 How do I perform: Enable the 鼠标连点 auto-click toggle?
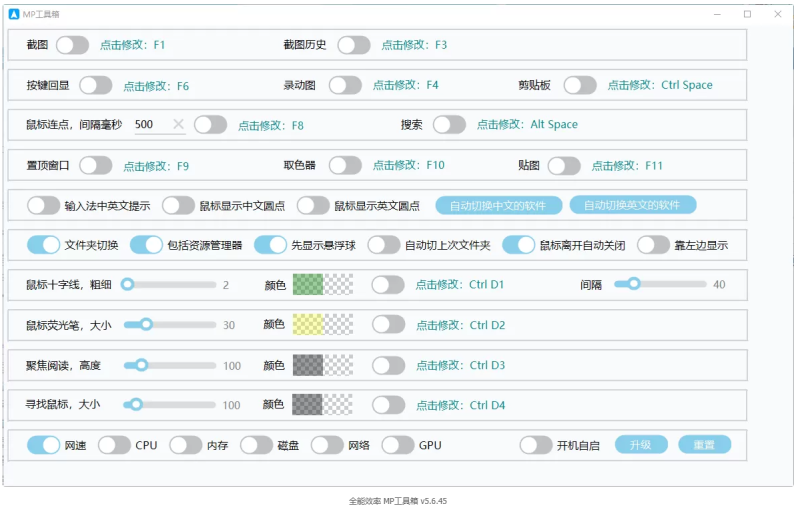[x=210, y=125]
